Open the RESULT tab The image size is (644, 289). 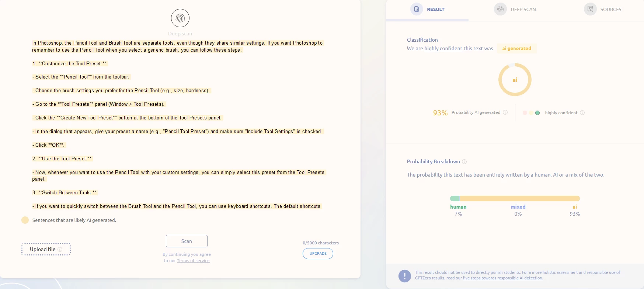428,9
